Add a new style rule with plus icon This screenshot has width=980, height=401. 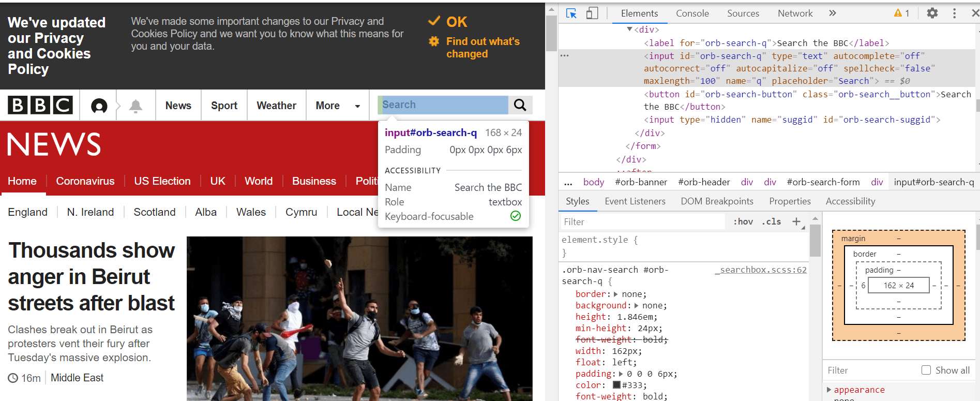(x=796, y=221)
